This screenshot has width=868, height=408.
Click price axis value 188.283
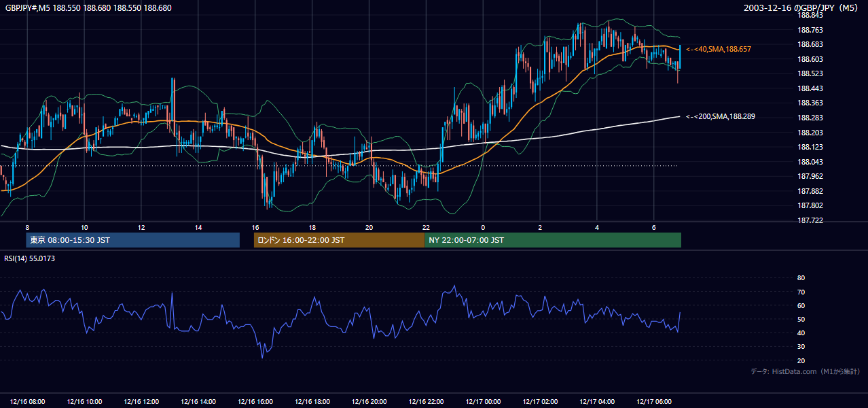(810, 118)
